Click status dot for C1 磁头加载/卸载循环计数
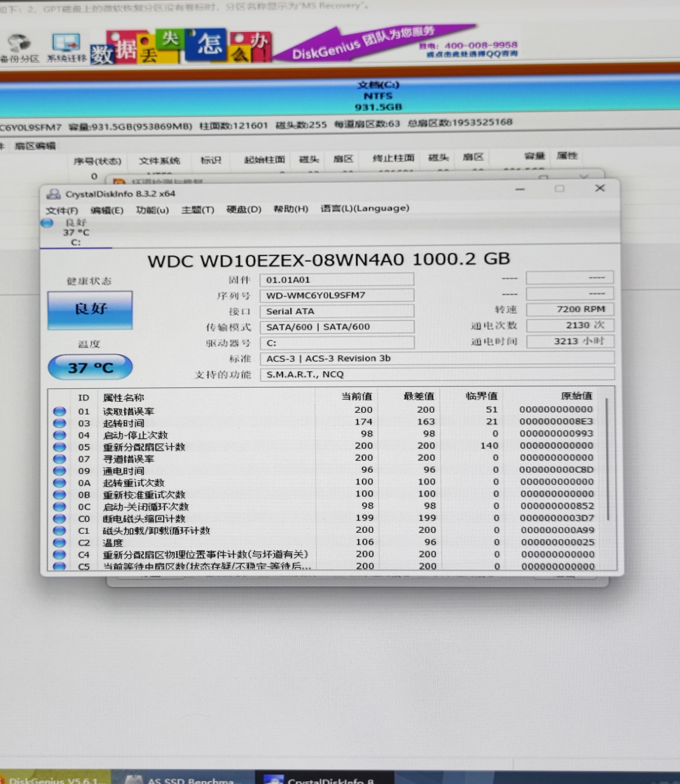The width and height of the screenshot is (680, 784). pyautogui.click(x=60, y=531)
